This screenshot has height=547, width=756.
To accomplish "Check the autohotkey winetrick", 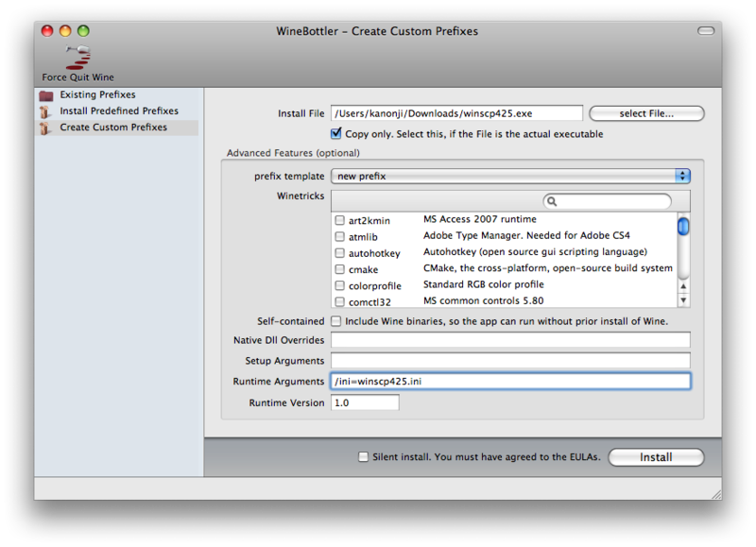I will (x=340, y=252).
